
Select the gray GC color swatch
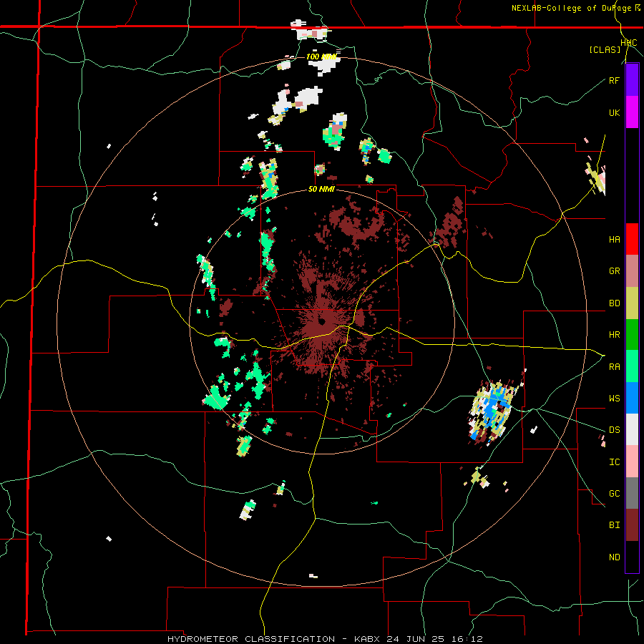(x=632, y=493)
